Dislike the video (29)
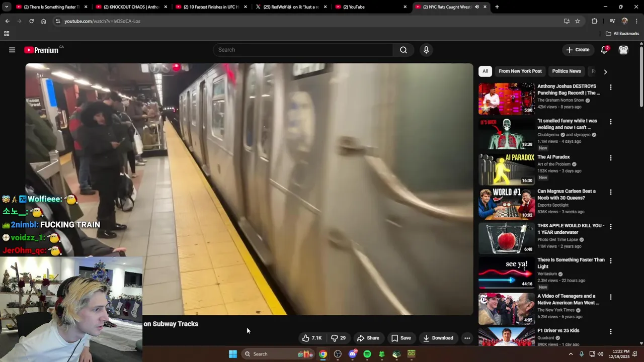This screenshot has height=362, width=644. [338, 338]
